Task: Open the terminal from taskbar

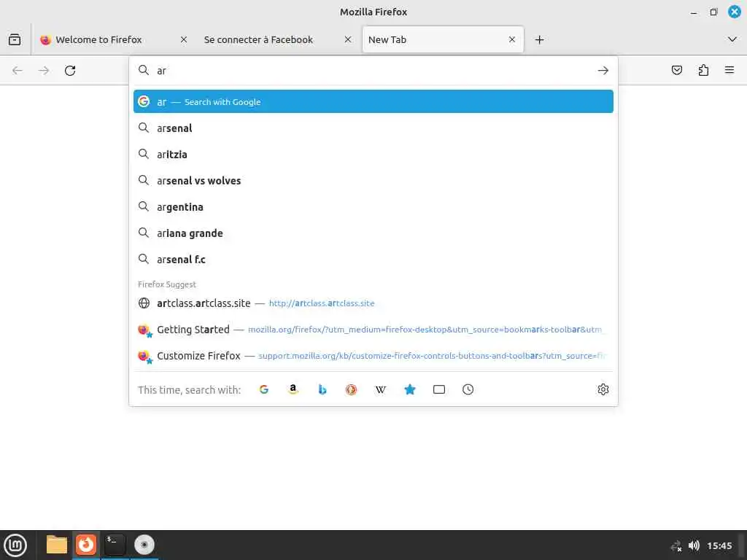Action: coord(115,545)
